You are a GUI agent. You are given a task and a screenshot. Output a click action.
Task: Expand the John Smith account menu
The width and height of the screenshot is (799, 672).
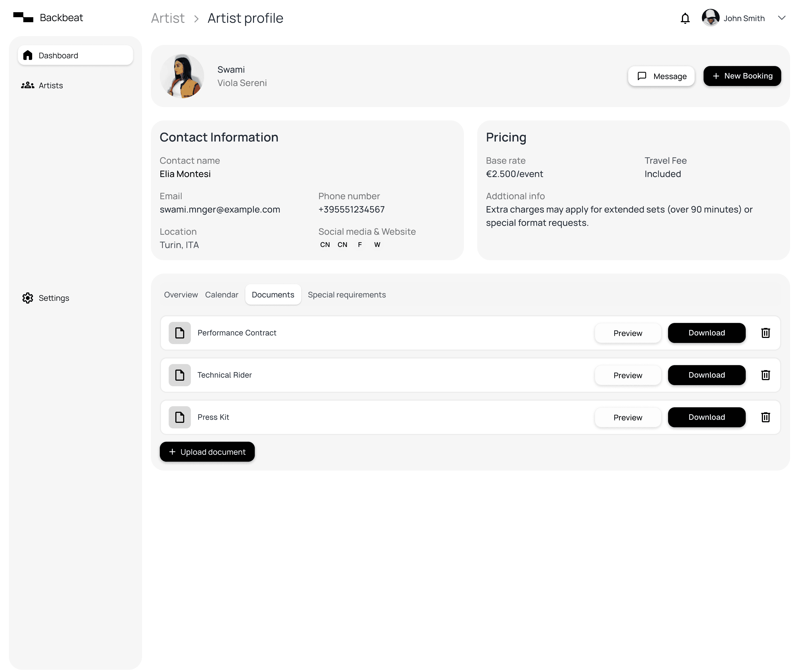[x=782, y=18]
